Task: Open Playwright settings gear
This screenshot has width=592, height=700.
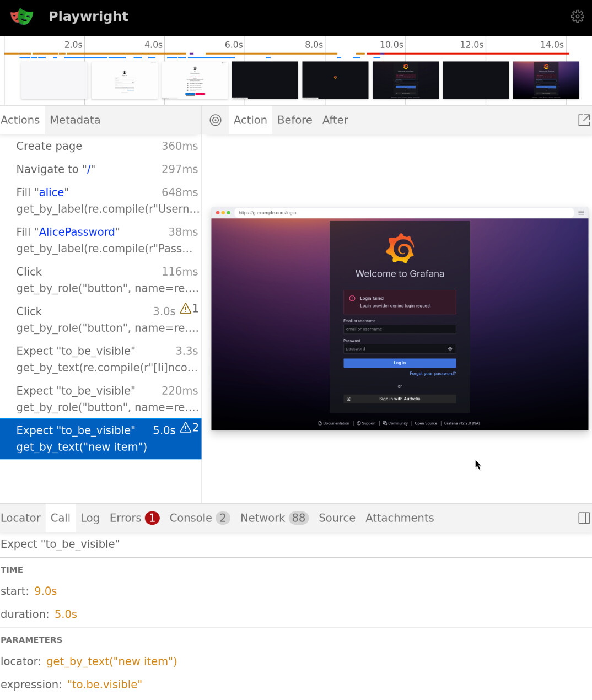Action: click(x=577, y=17)
